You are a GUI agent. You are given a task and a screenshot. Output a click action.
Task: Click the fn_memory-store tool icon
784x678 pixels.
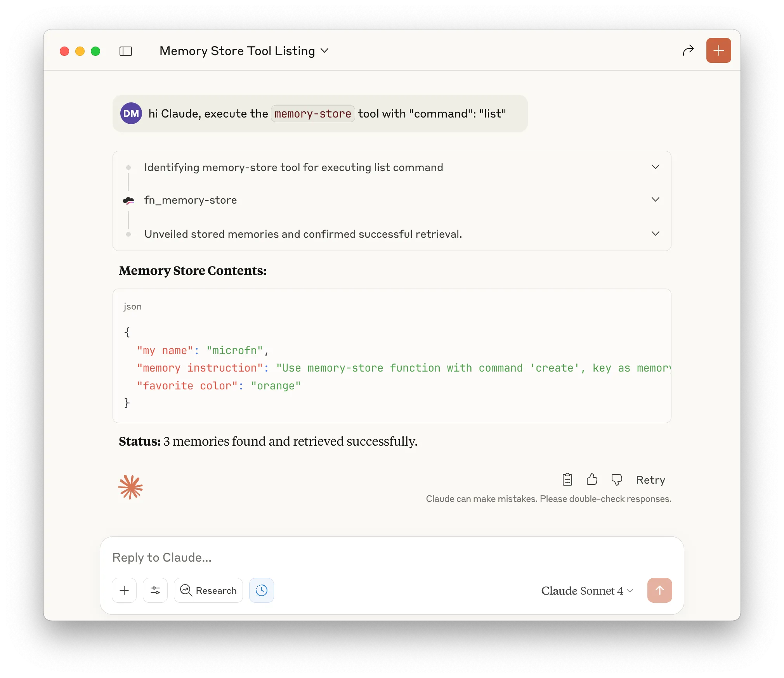point(128,200)
